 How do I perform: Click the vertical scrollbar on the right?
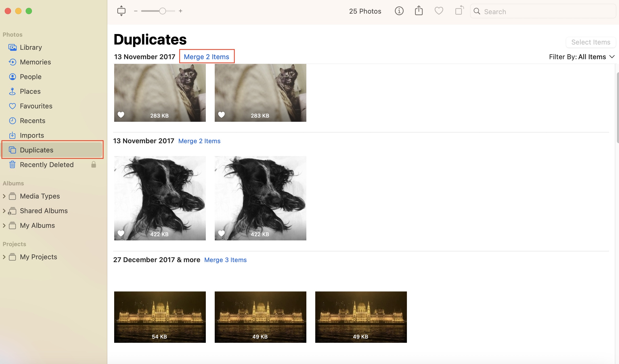[x=617, y=107]
